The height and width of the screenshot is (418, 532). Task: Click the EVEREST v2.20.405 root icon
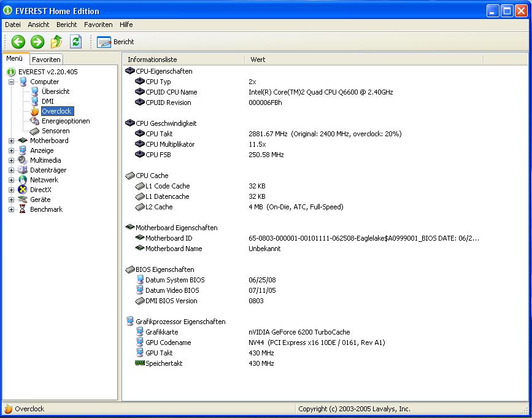coord(11,72)
